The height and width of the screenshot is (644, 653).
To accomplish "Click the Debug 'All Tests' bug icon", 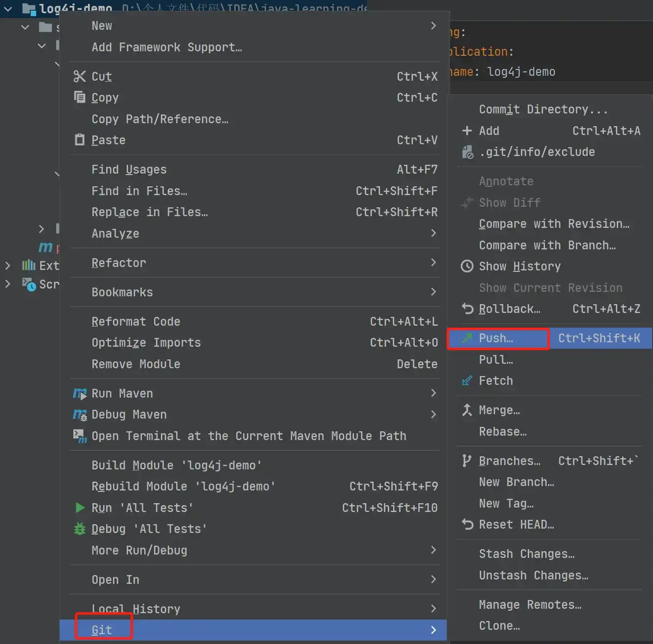I will pyautogui.click(x=80, y=529).
